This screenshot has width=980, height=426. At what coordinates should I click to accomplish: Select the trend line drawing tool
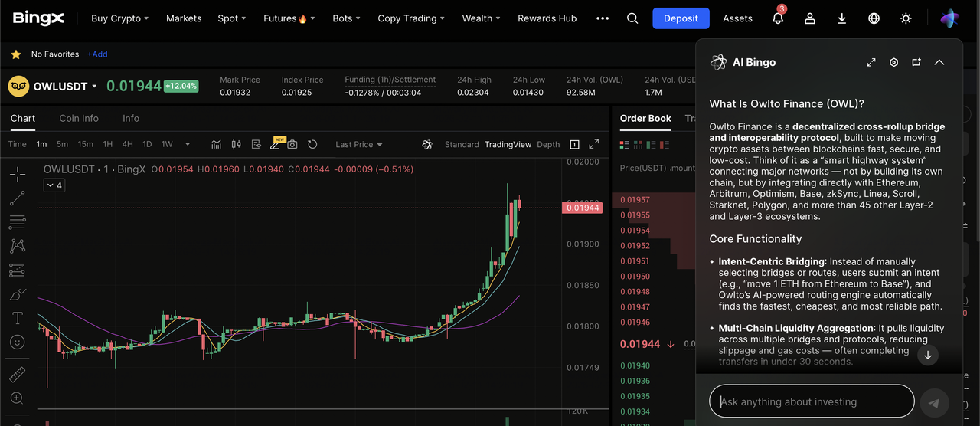coord(17,199)
